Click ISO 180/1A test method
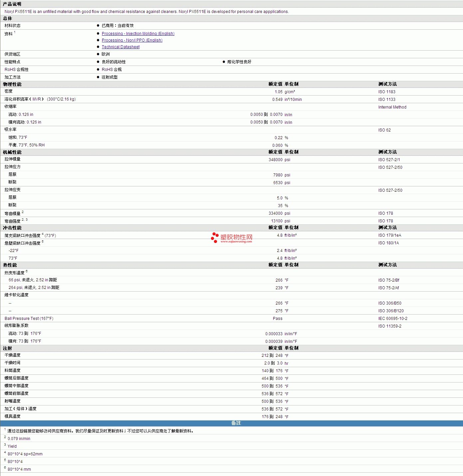This screenshot has height=476, width=463. [388, 243]
